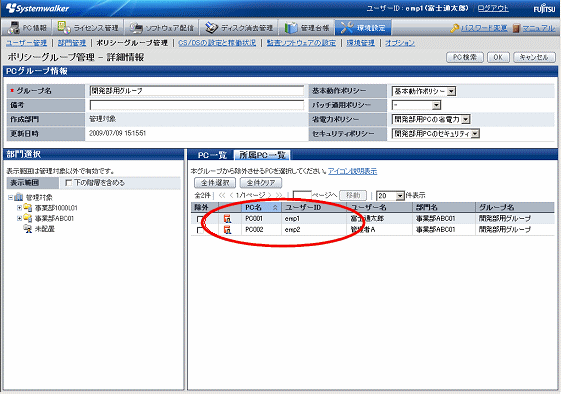561x394 pixels.
Task: Sort by ユーザーID column header
Action: pyautogui.click(x=314, y=207)
